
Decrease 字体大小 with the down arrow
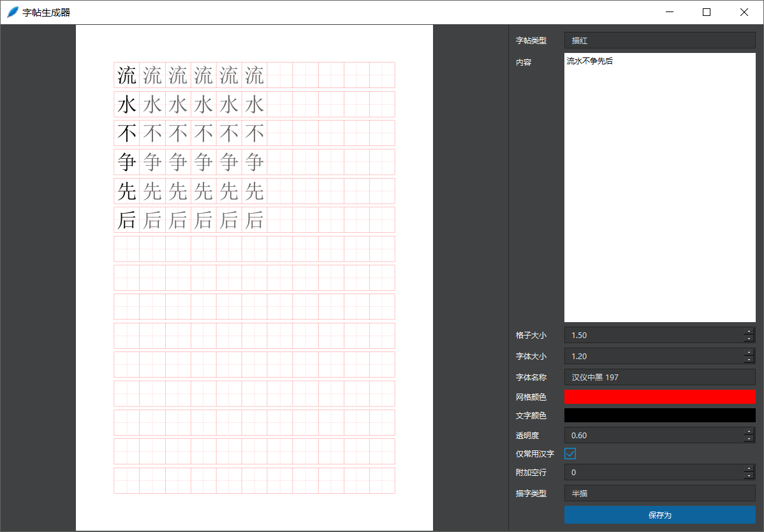click(x=749, y=360)
